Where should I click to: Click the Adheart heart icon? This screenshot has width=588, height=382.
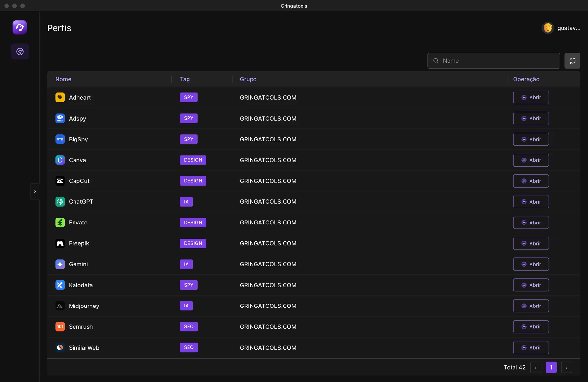[60, 97]
